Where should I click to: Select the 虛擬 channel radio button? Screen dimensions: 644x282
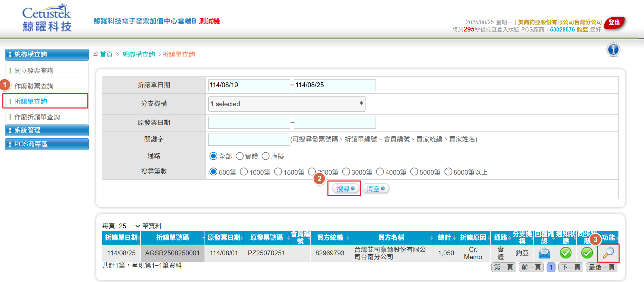coord(265,156)
